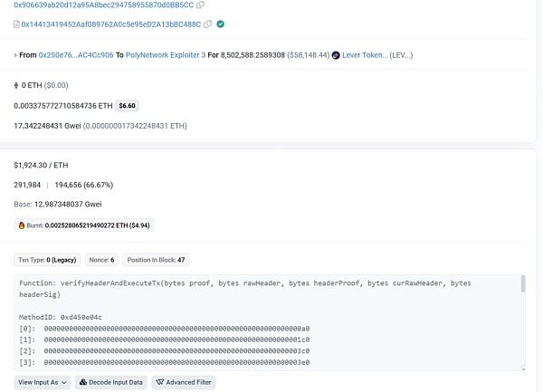The width and height of the screenshot is (543, 392).
Task: Click the cube icon on Decode Input Data
Action: click(83, 382)
